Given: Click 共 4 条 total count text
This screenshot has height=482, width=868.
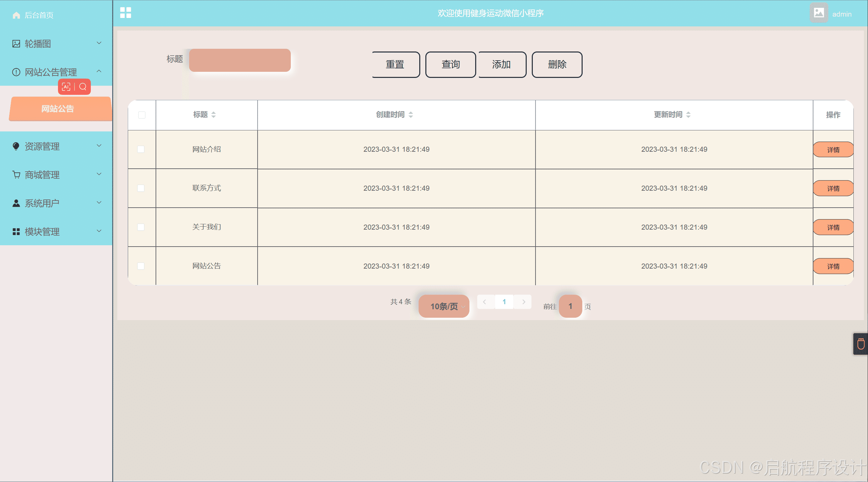Looking at the screenshot, I should click(x=401, y=301).
